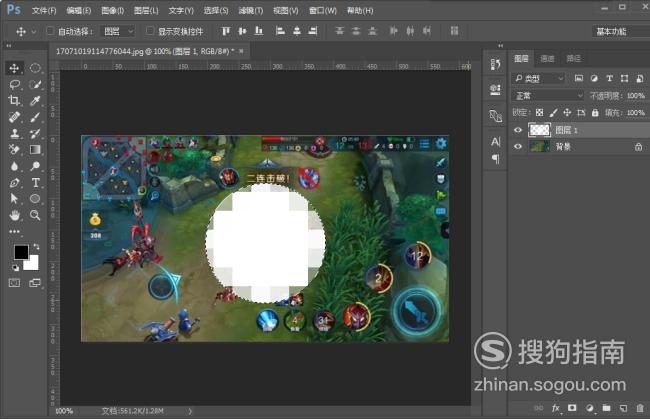Select the Blur tool
The width and height of the screenshot is (650, 419).
coord(15,166)
